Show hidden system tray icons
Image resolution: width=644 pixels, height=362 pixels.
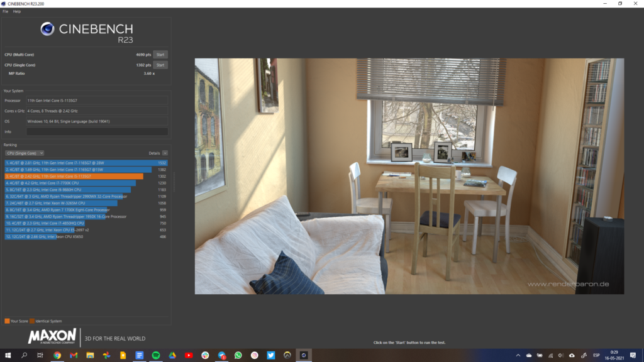[517, 355]
